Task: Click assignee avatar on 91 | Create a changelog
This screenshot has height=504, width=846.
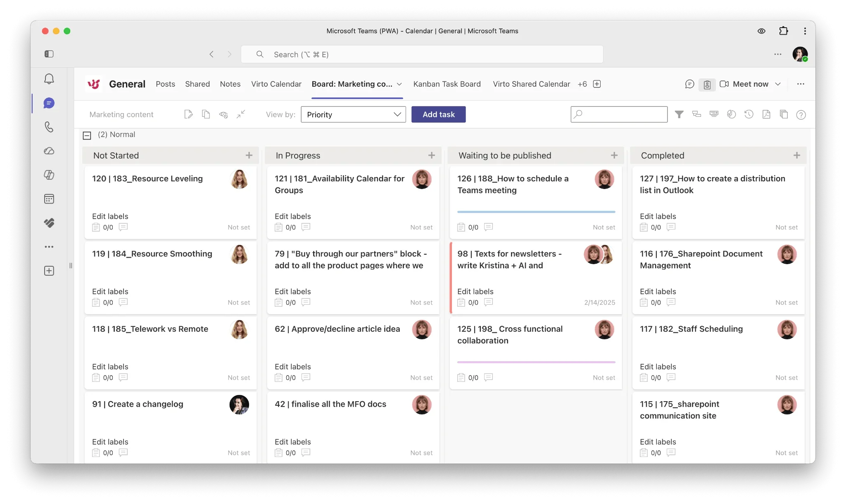Action: pos(239,405)
